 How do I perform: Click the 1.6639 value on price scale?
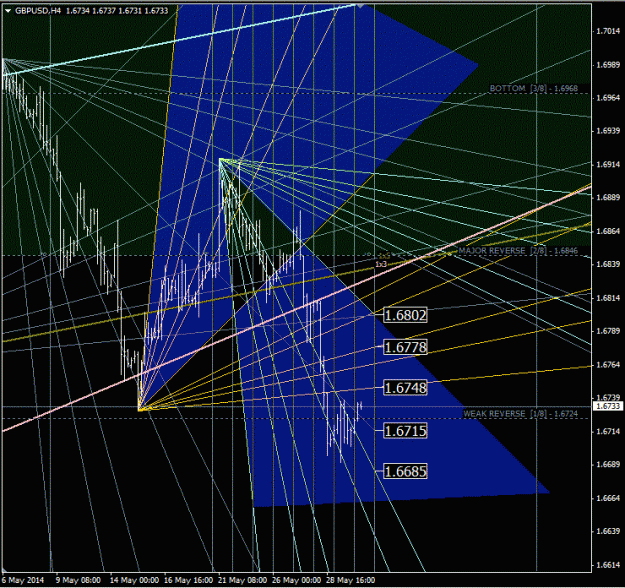pyautogui.click(x=608, y=531)
